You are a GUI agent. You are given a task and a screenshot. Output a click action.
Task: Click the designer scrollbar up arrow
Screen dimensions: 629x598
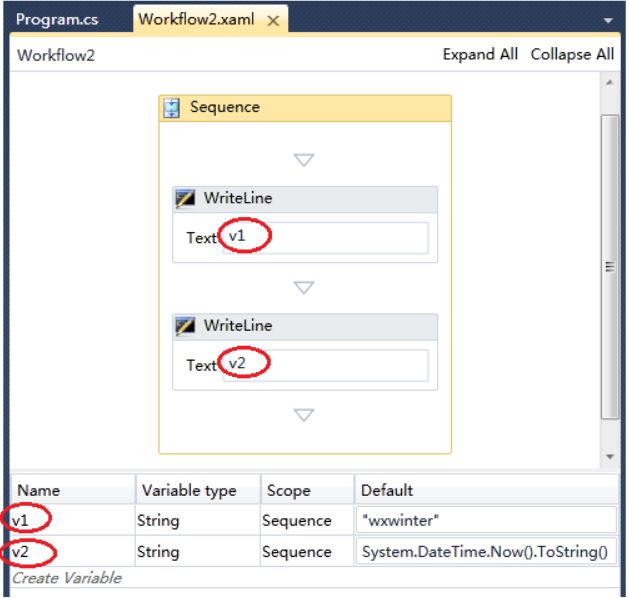(x=610, y=83)
